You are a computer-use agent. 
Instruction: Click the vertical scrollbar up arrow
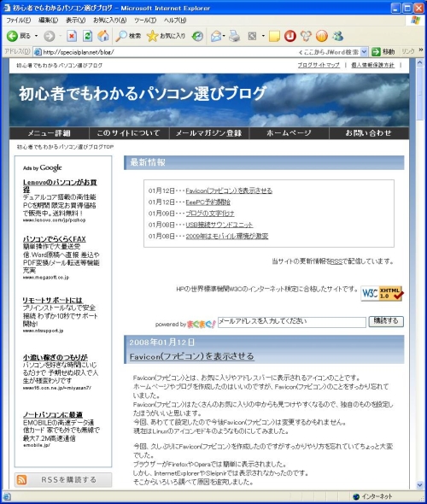pos(419,62)
